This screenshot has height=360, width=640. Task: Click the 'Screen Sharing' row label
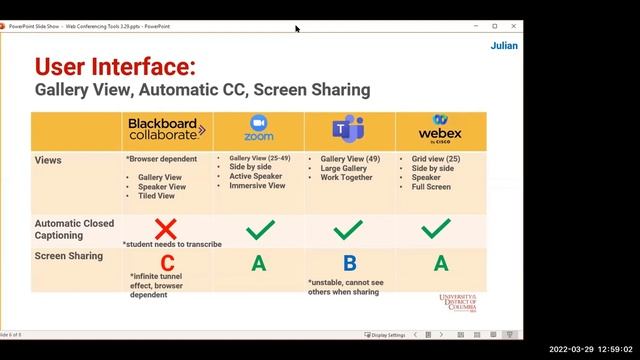(69, 256)
